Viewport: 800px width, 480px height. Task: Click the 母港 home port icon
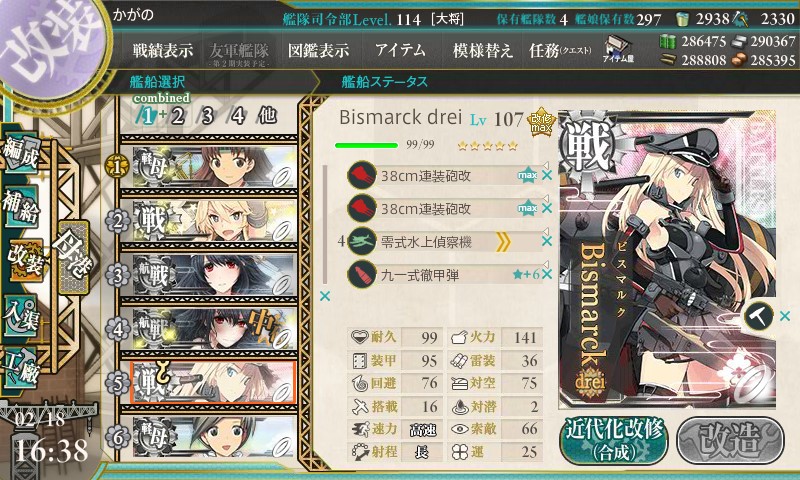tap(74, 258)
